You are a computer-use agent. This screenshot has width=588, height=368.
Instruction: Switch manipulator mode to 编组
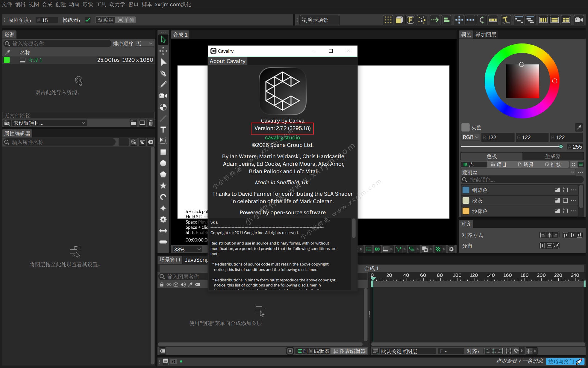coord(105,20)
